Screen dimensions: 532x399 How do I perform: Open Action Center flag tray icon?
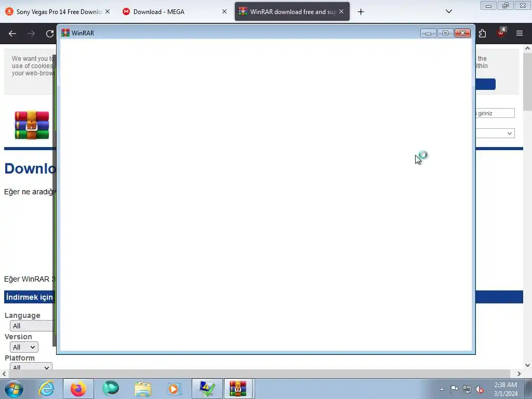click(454, 389)
